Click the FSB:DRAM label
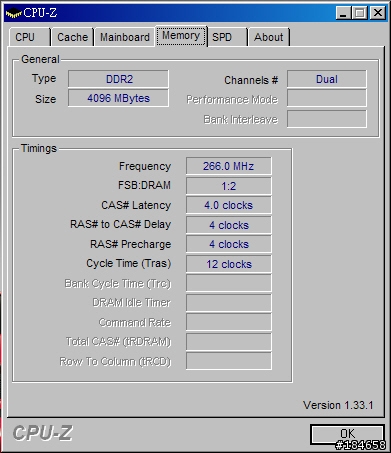The width and height of the screenshot is (391, 453). [144, 185]
